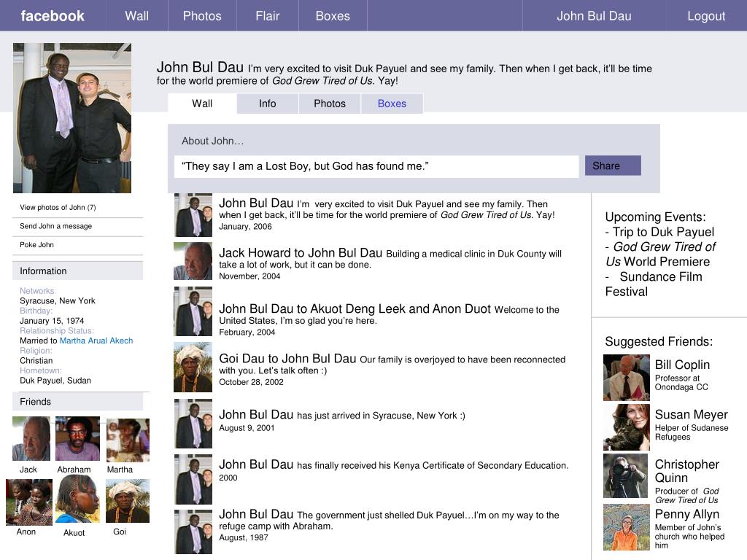Click the name Christopher Quinn in Suggested Friends
The height and width of the screenshot is (560, 747).
coord(687,471)
